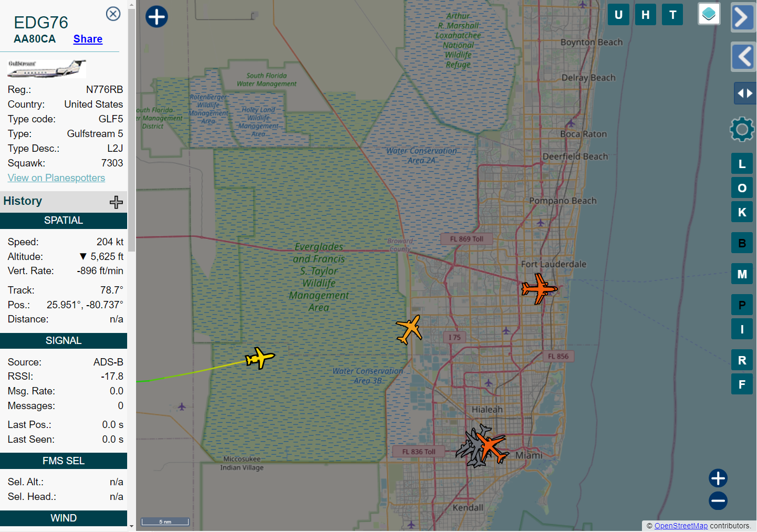
Task: Zoom out with the round minus button
Action: click(x=718, y=500)
